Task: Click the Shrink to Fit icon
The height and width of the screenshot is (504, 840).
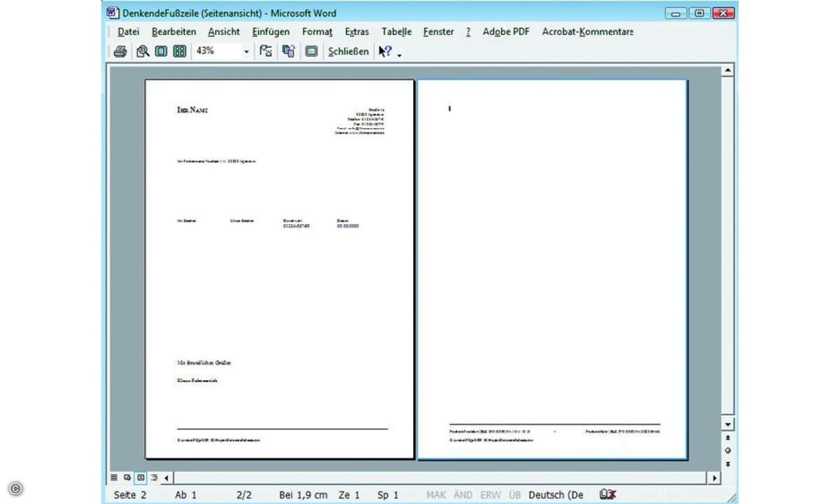Action: [x=288, y=51]
